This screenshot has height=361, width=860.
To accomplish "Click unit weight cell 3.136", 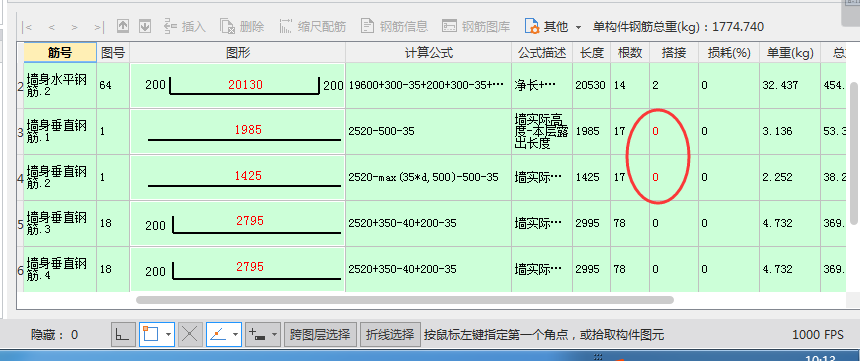I will (790, 131).
